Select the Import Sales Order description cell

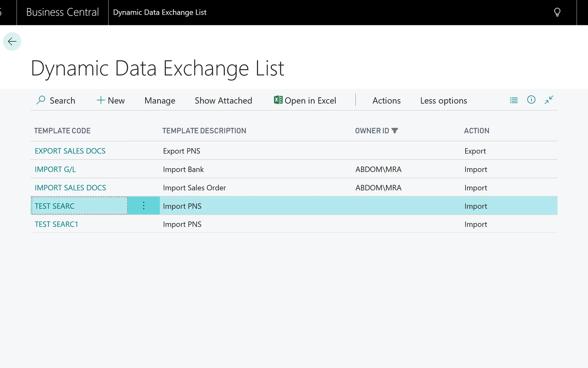coord(194,188)
